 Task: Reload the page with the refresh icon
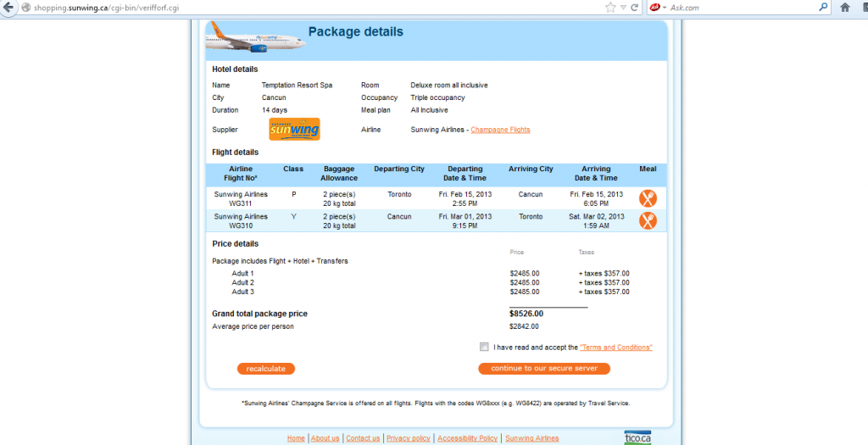click(x=635, y=8)
